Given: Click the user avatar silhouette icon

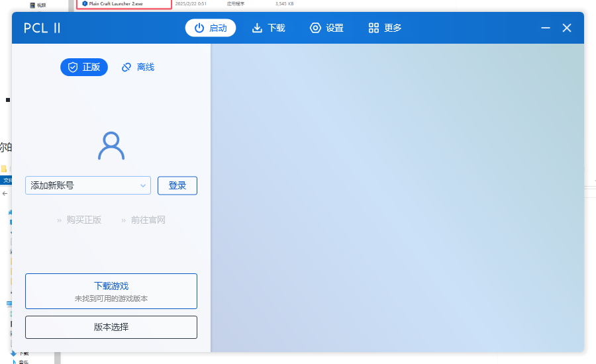Looking at the screenshot, I should click(111, 146).
